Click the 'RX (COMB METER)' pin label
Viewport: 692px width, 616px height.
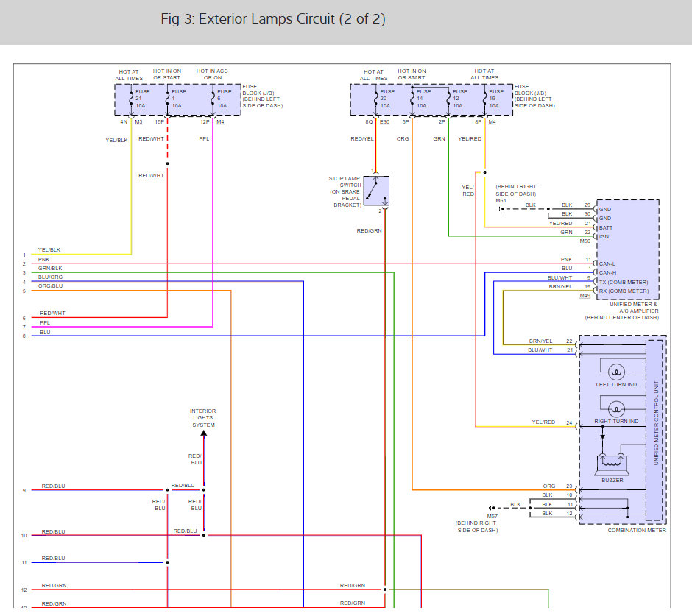click(x=624, y=291)
